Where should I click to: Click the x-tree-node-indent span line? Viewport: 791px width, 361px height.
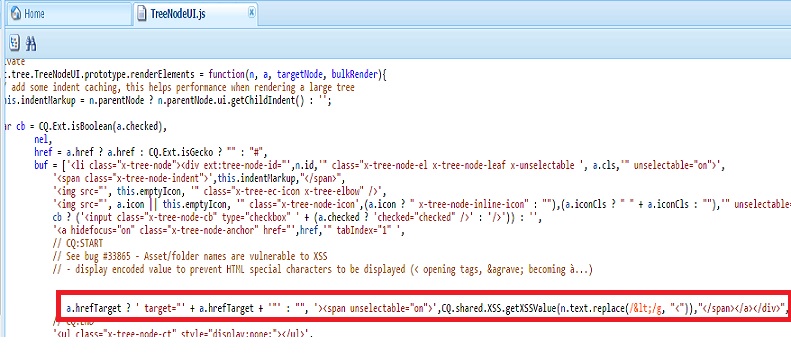(x=199, y=177)
